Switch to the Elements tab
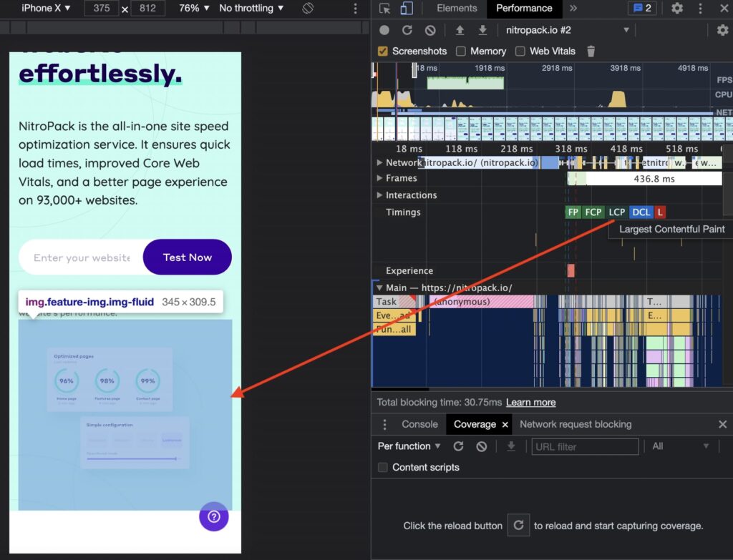 457,9
